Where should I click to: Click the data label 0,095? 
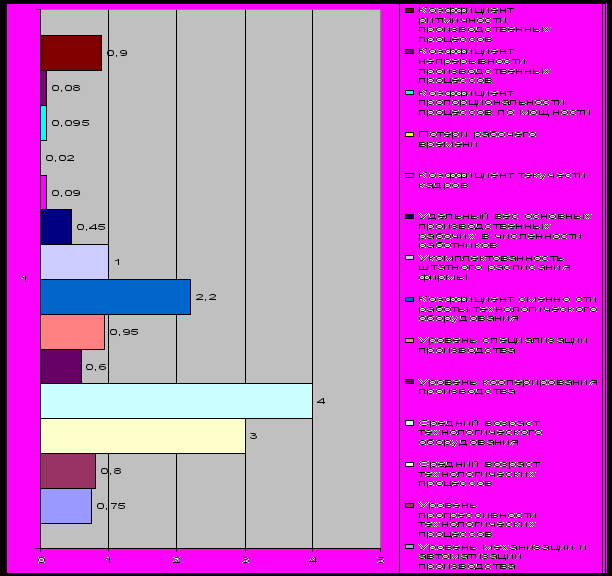[71, 123]
